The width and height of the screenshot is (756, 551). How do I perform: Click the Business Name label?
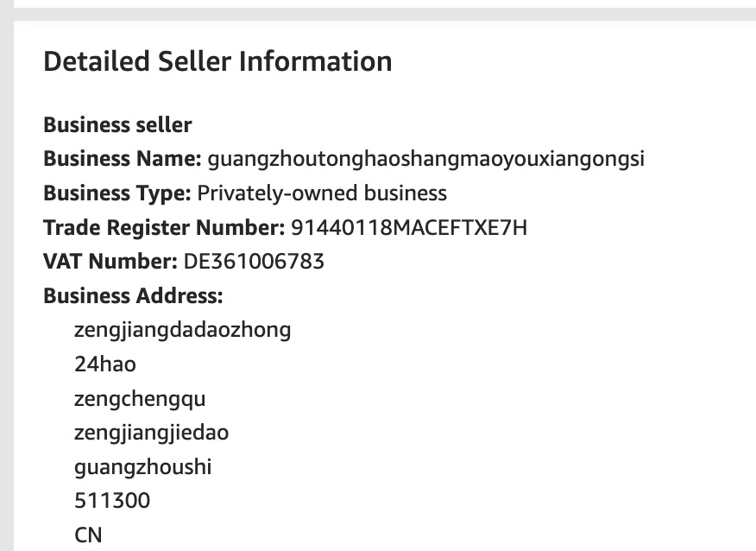pyautogui.click(x=123, y=159)
